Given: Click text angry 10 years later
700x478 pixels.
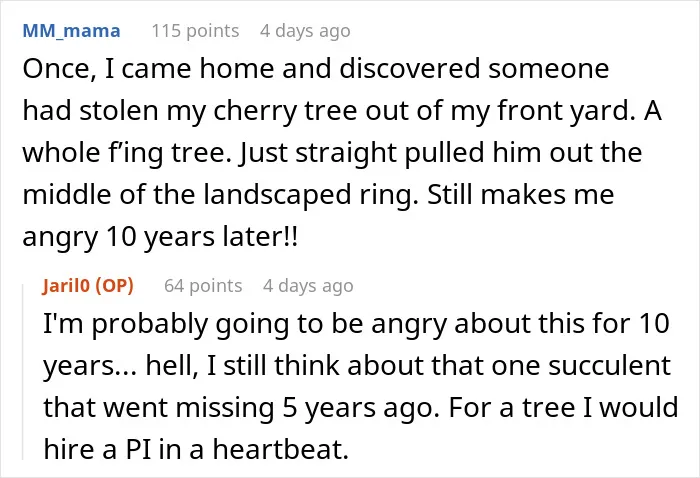Looking at the screenshot, I should [x=160, y=237].
